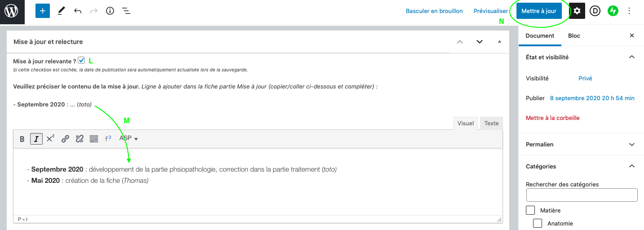
Task: Toggle bold formatting in the editor toolbar
Action: pos(22,139)
